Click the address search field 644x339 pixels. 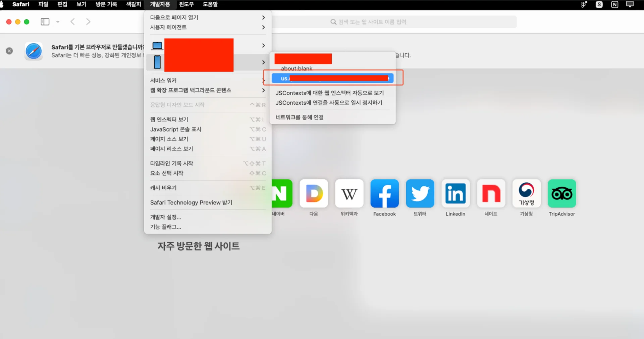(394, 22)
